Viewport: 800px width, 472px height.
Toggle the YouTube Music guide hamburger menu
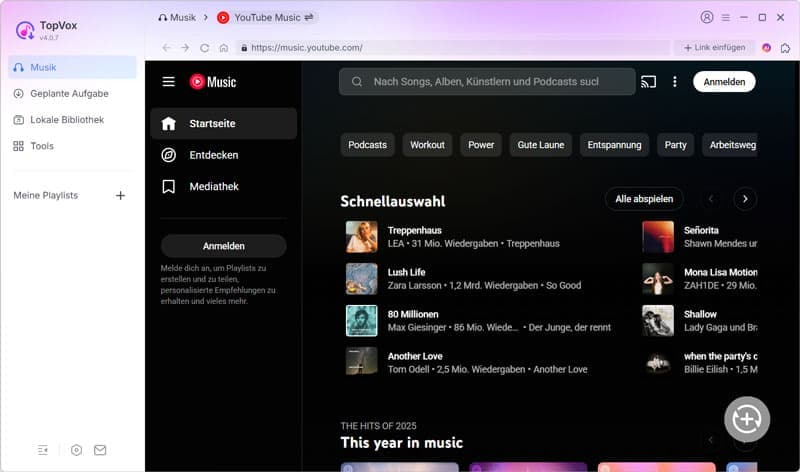pos(168,82)
